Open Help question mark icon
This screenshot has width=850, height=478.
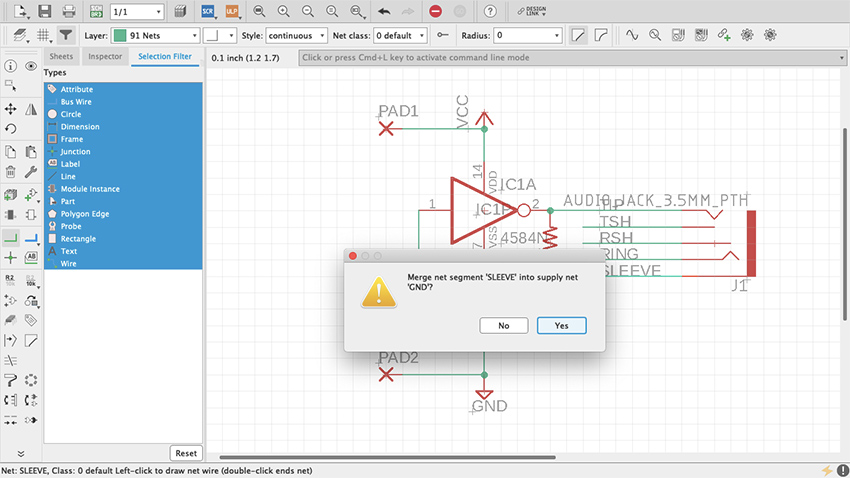pyautogui.click(x=490, y=11)
